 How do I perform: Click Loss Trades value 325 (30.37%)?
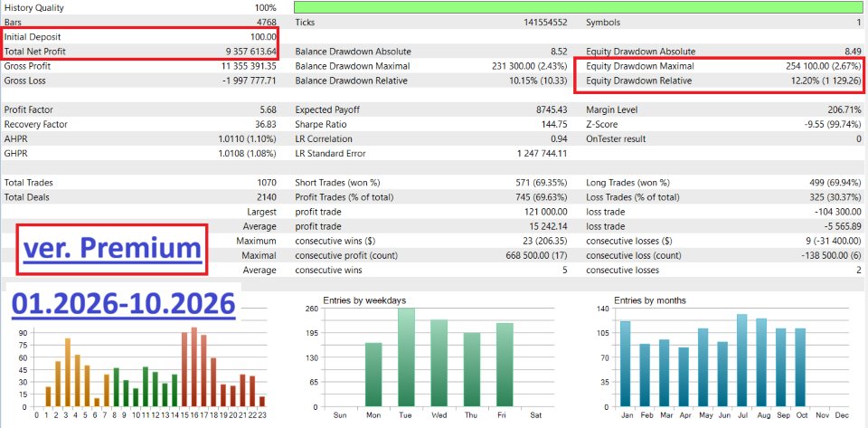835,197
